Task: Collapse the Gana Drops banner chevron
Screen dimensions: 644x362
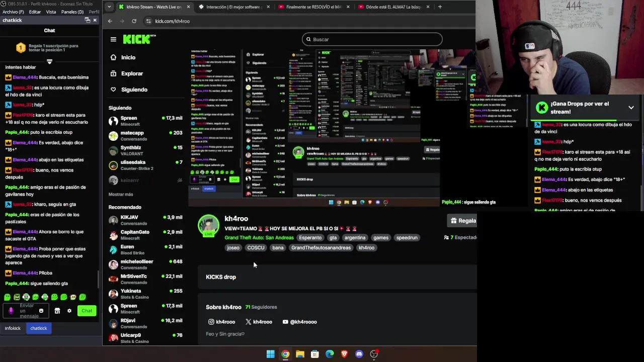Action: click(631, 108)
